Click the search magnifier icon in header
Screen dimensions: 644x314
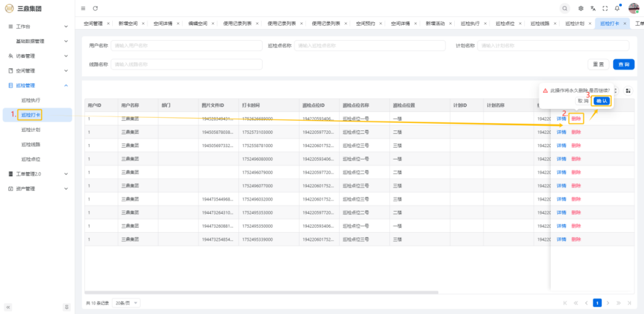click(x=565, y=8)
